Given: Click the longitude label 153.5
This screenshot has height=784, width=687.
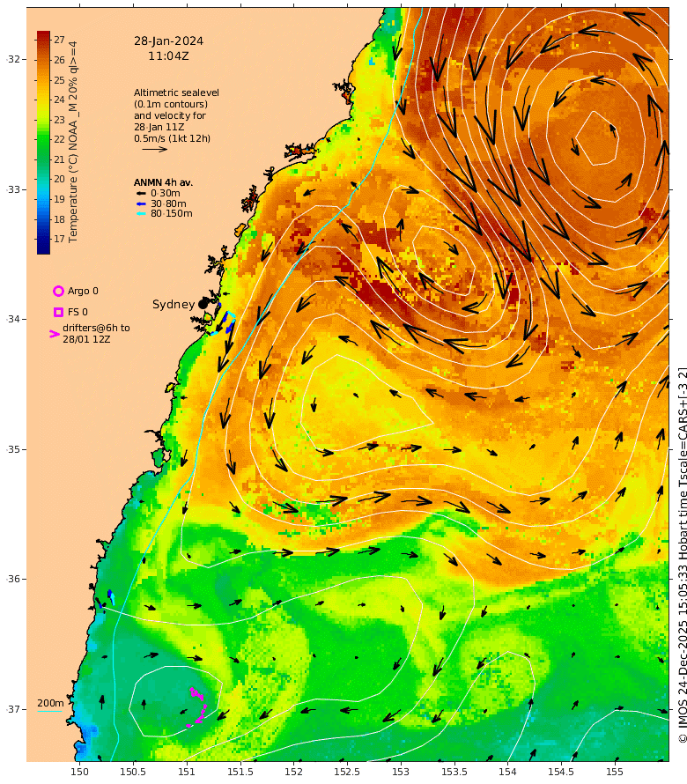Looking at the screenshot, I should point(454,772).
